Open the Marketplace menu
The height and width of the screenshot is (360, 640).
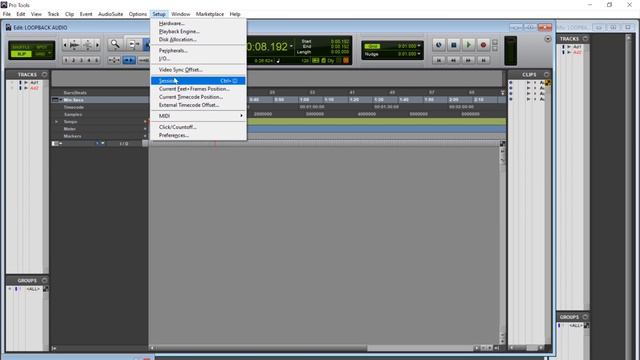pos(210,14)
